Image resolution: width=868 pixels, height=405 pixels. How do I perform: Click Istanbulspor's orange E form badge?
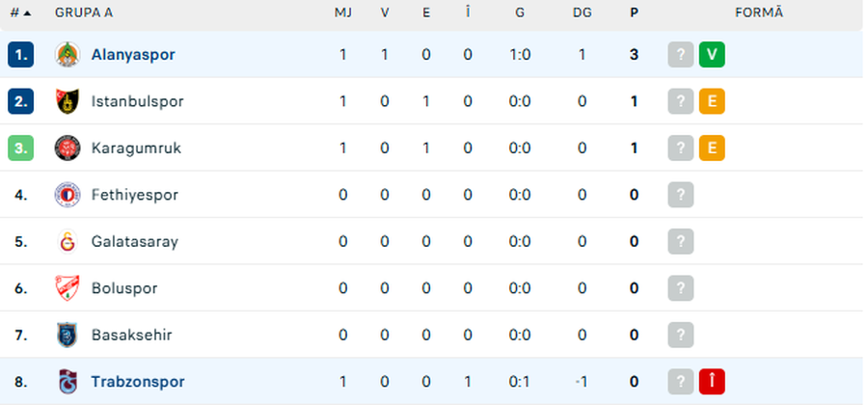click(712, 101)
